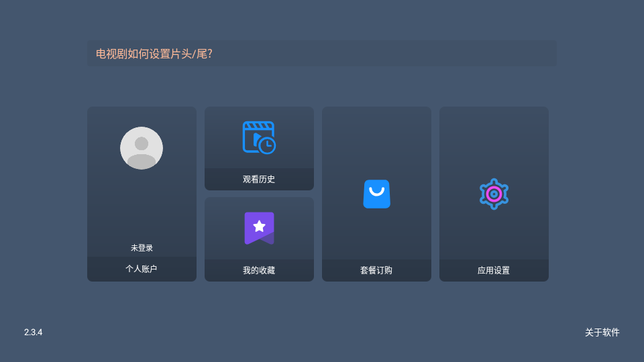644x362 pixels.
Task: Open 应用设置 via its label
Action: tap(494, 270)
